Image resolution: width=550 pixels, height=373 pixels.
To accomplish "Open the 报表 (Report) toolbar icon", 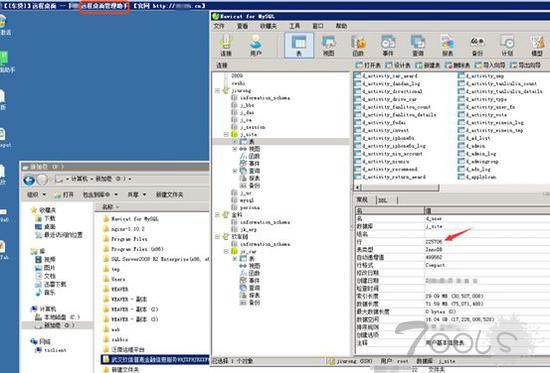I will tap(448, 45).
